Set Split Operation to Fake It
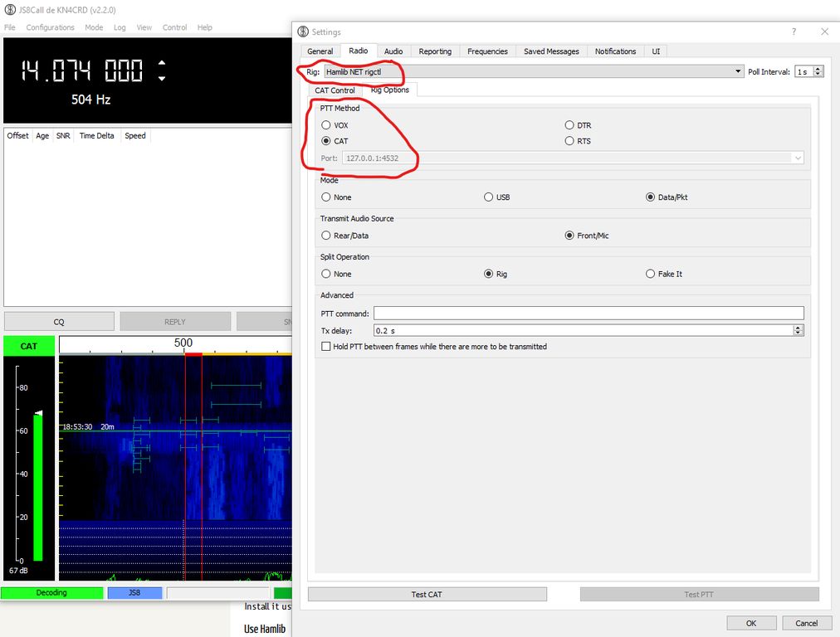840x637 pixels. pos(651,274)
